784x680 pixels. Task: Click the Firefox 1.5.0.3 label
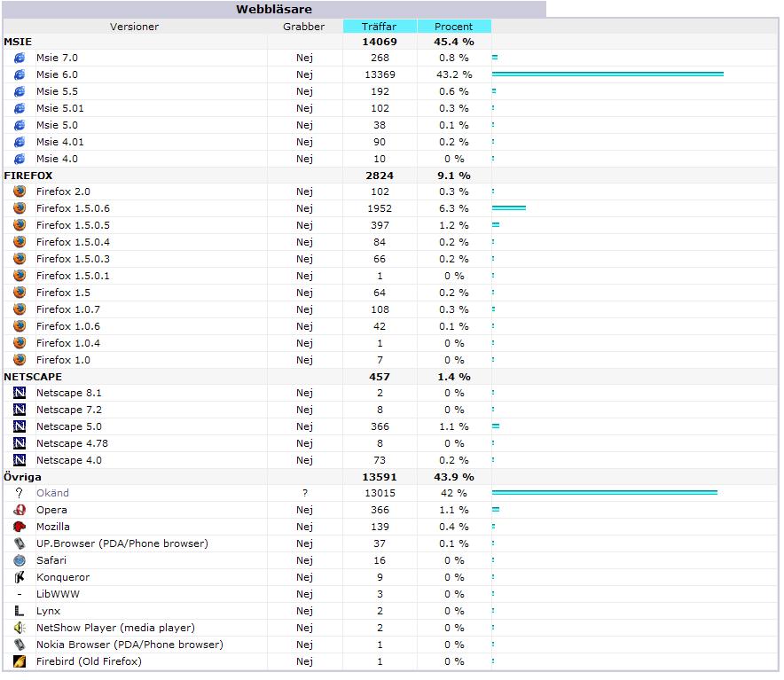click(73, 259)
